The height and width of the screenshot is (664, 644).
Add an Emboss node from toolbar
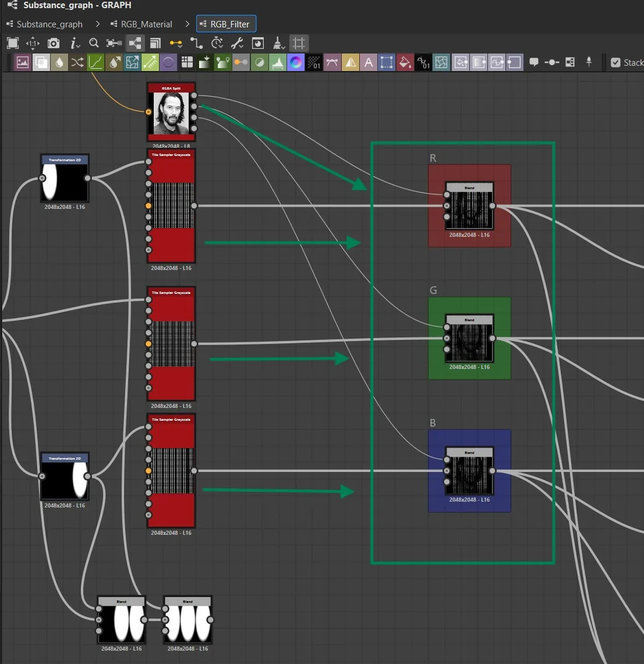pos(169,63)
